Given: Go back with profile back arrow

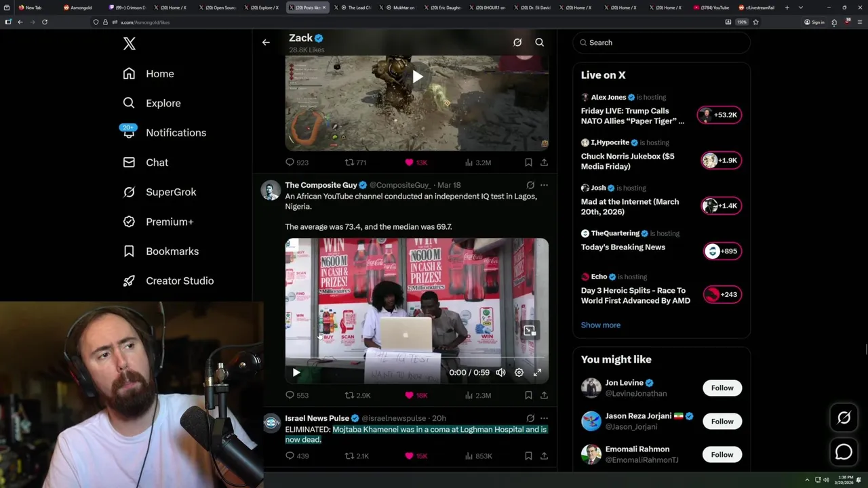Looking at the screenshot, I should coord(266,42).
